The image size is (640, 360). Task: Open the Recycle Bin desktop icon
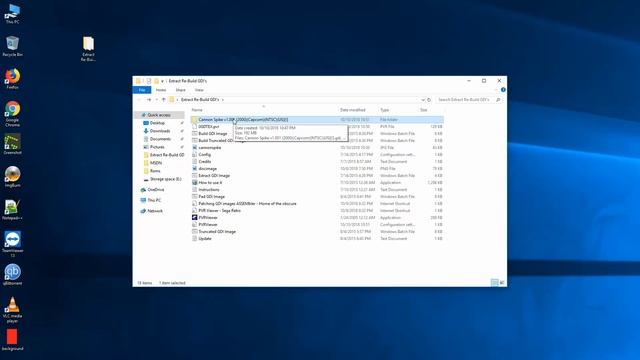[13, 46]
